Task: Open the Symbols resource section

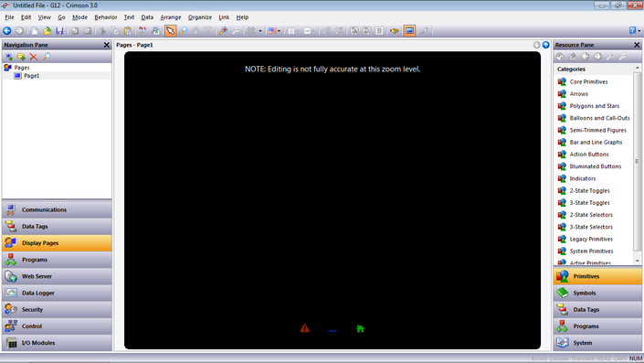Action: [x=597, y=293]
